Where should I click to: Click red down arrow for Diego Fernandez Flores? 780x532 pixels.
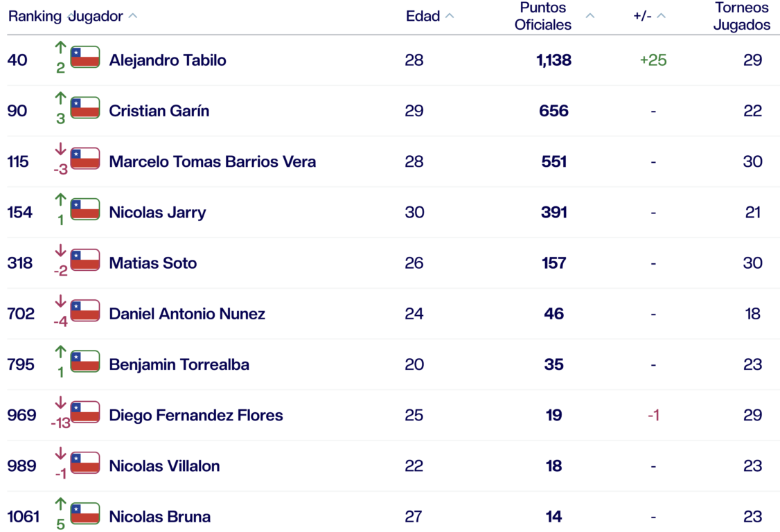[x=60, y=402]
